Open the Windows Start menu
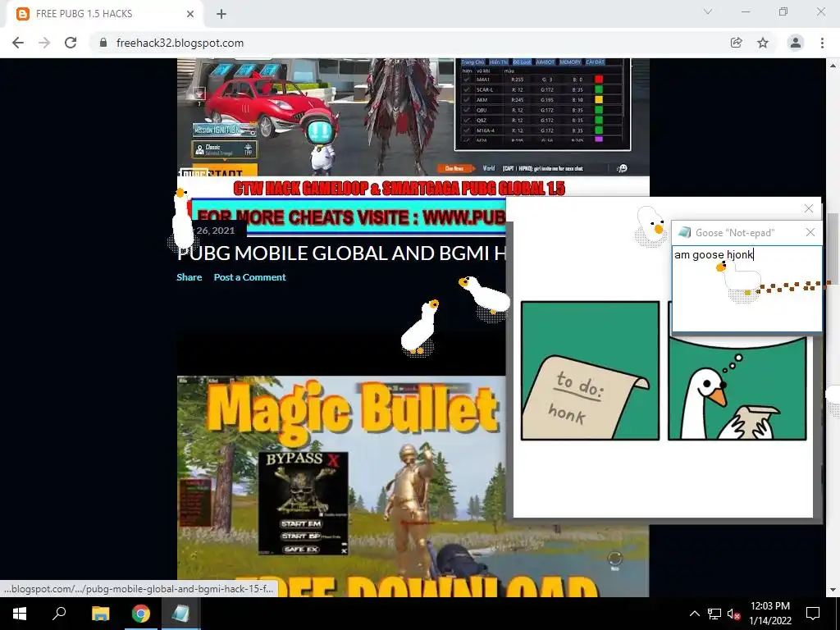Screen dimensions: 840x630 20,614
